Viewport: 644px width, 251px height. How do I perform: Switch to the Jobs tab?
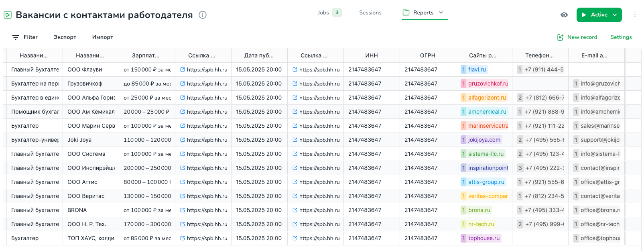click(323, 12)
